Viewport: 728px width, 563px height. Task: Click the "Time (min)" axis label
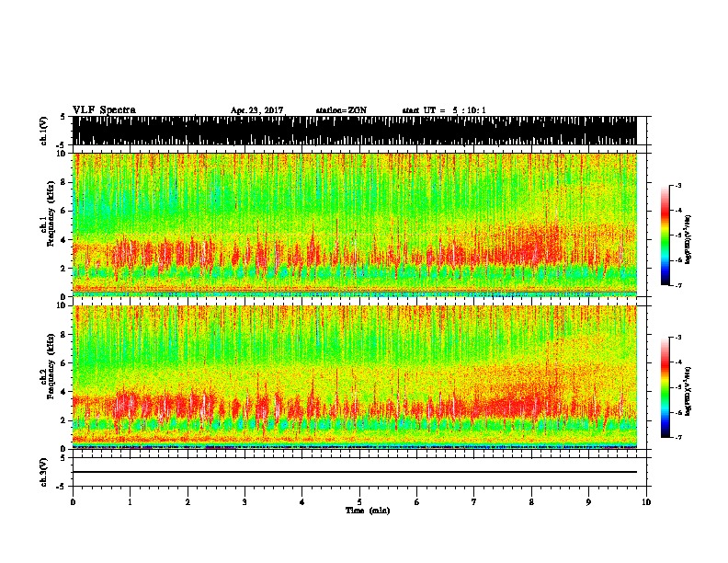tap(368, 511)
